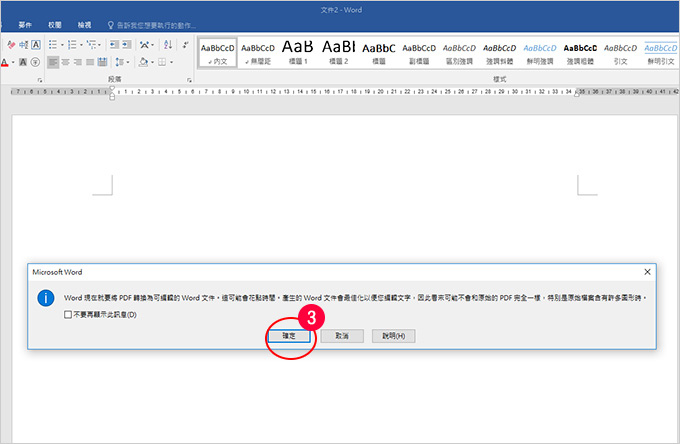Click the phonetic guide 中 icon

pyautogui.click(x=24, y=45)
